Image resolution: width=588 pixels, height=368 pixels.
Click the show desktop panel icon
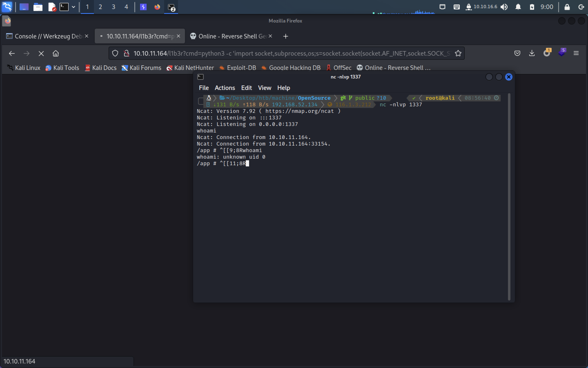(x=24, y=7)
